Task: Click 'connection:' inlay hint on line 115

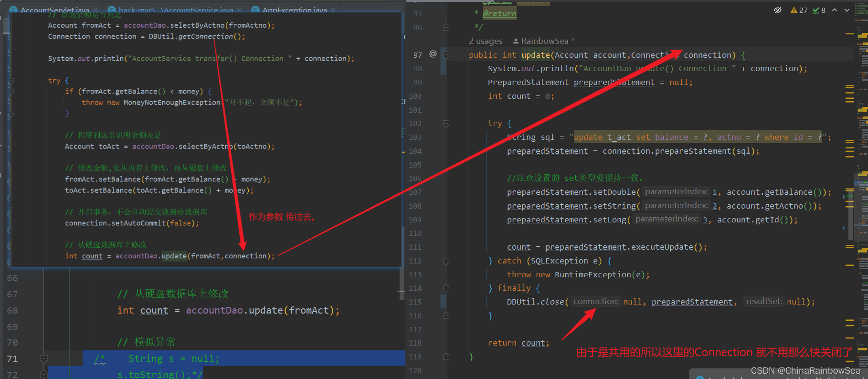Action: point(595,302)
